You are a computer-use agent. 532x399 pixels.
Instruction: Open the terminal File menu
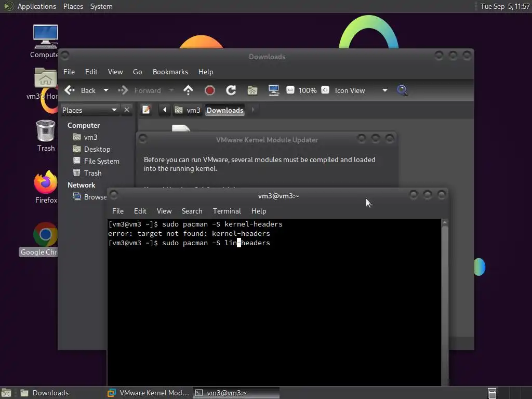point(118,211)
